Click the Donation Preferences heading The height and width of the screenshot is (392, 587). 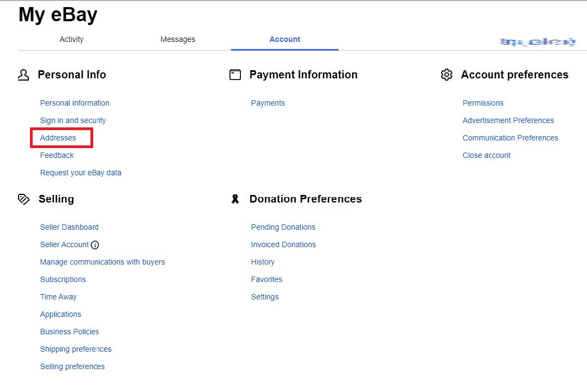[306, 199]
